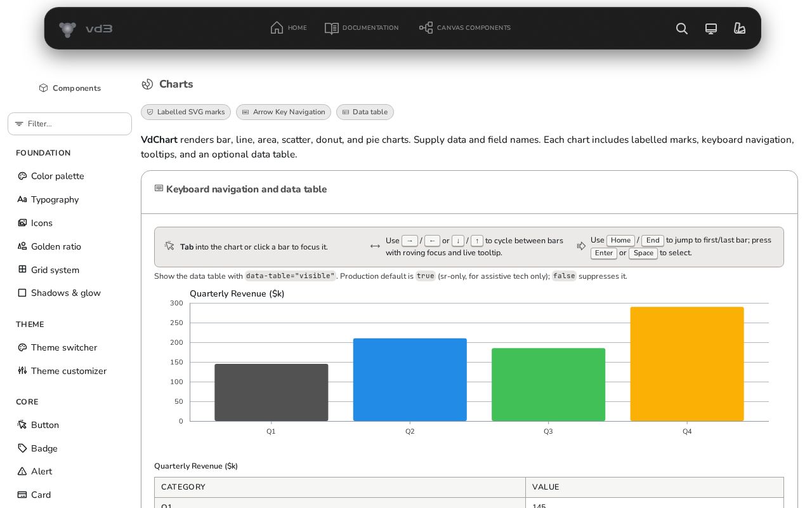Click the Theme customizer sliders icon
Viewport: 812px width, 508px height.
point(22,371)
